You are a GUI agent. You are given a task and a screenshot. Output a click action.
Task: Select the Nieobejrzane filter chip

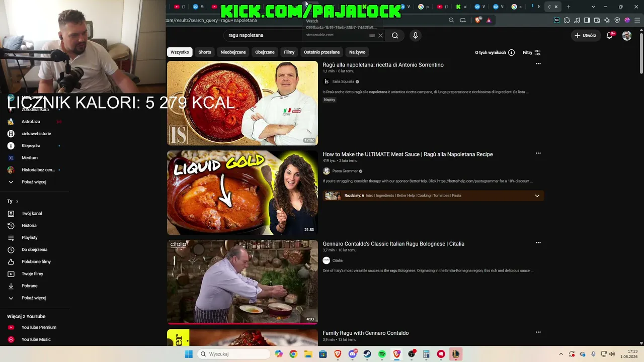click(x=233, y=52)
